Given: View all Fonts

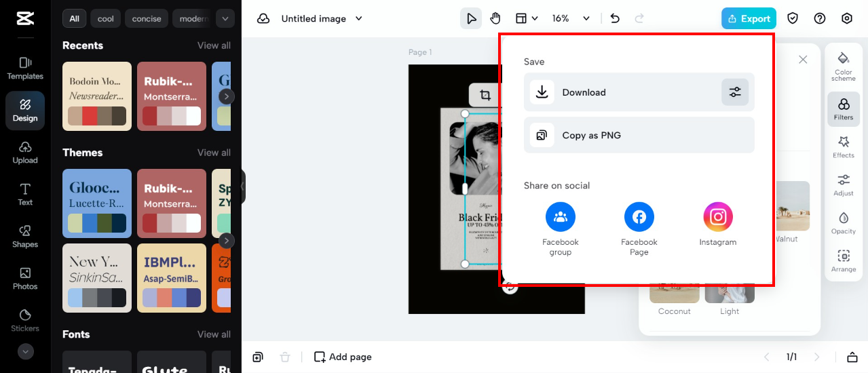Looking at the screenshot, I should tap(214, 334).
